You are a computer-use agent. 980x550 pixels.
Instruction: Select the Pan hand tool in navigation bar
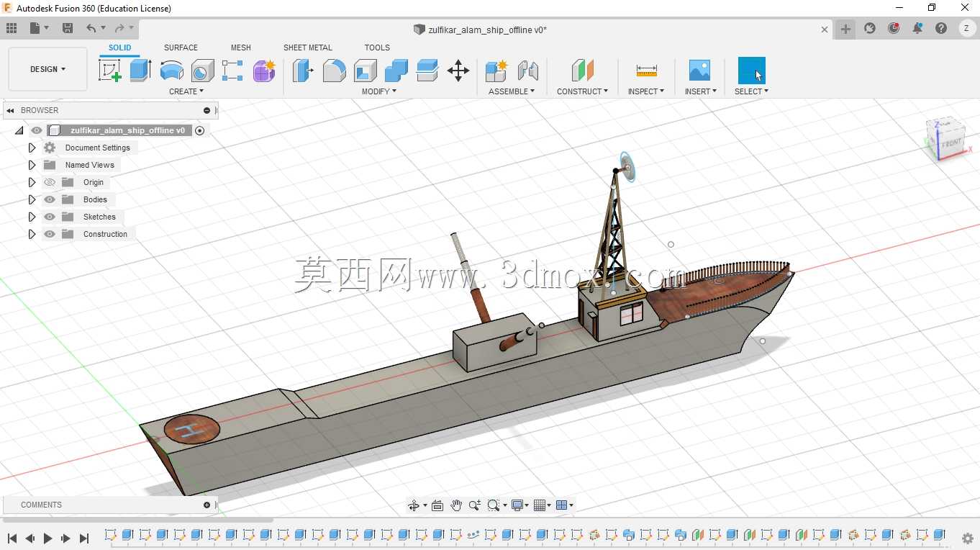(x=456, y=505)
